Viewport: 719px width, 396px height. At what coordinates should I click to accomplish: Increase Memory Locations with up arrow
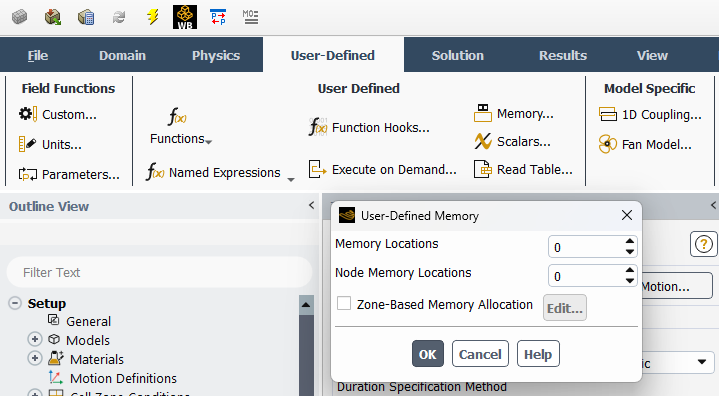pyautogui.click(x=630, y=242)
